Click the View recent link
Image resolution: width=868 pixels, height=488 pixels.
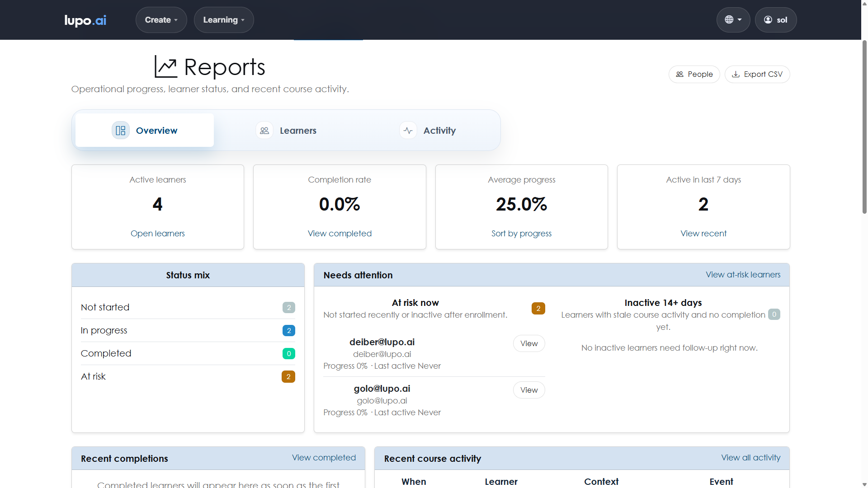(703, 234)
